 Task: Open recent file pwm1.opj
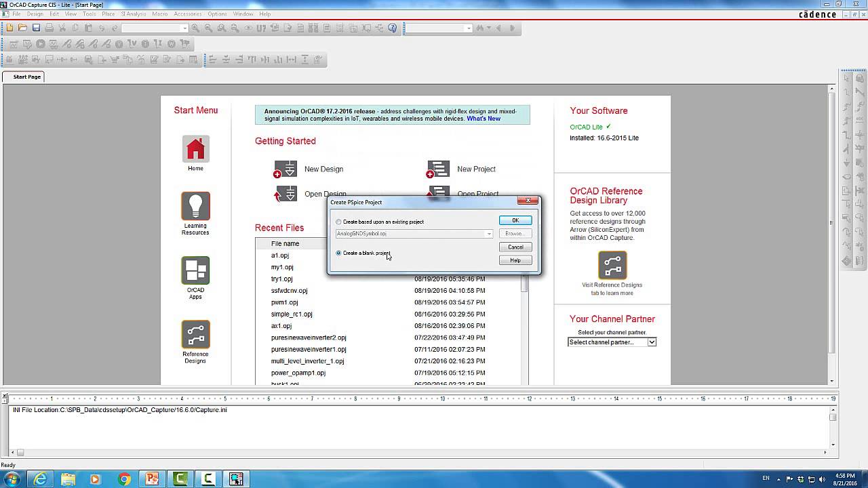284,302
